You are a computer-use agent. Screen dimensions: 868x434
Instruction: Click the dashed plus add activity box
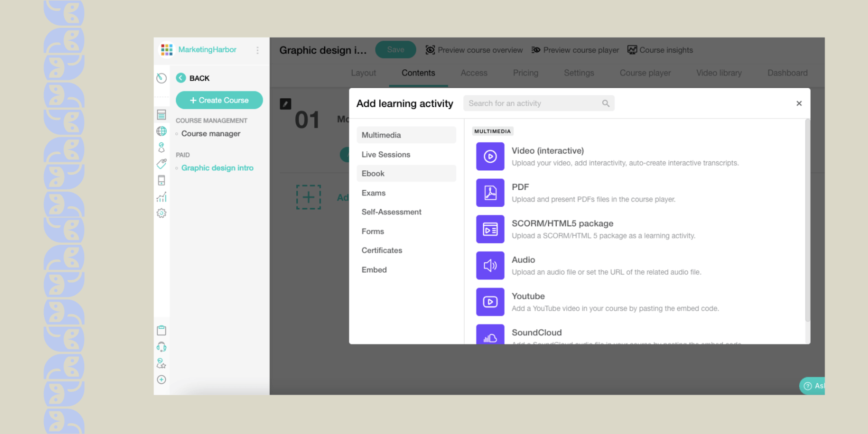click(308, 197)
